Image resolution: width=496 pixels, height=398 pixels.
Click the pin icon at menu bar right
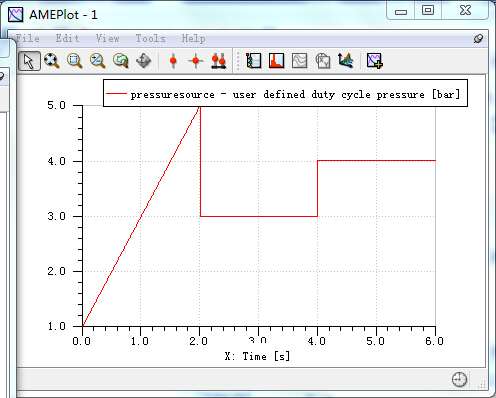click(x=478, y=39)
